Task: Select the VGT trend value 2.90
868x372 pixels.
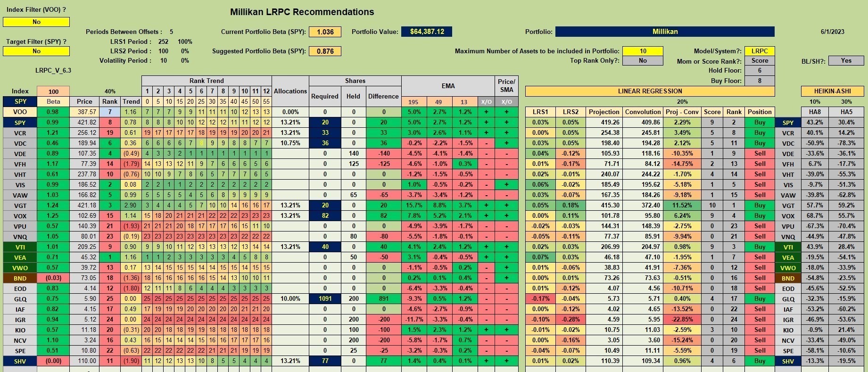Action: (131, 205)
